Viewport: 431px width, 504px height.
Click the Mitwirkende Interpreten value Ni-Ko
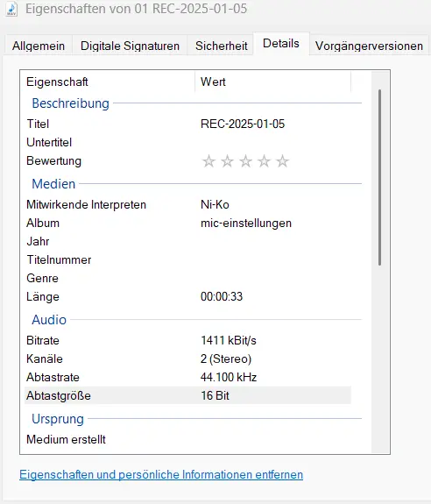click(215, 204)
